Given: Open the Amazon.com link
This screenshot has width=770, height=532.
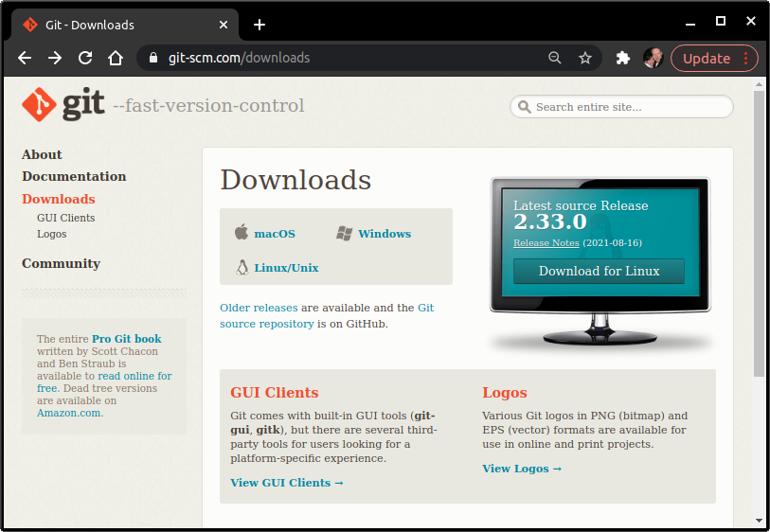Looking at the screenshot, I should [x=68, y=414].
